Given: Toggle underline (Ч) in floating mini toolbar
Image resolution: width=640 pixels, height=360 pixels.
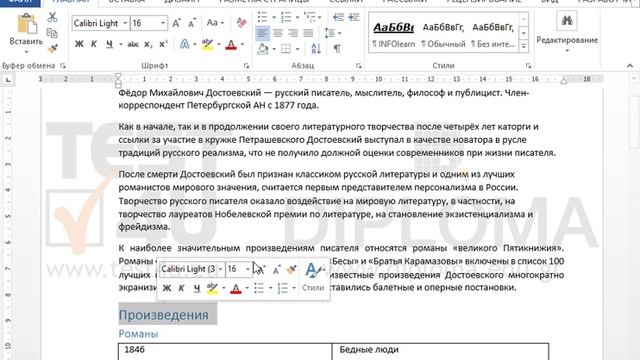Looking at the screenshot, I should tap(197, 288).
